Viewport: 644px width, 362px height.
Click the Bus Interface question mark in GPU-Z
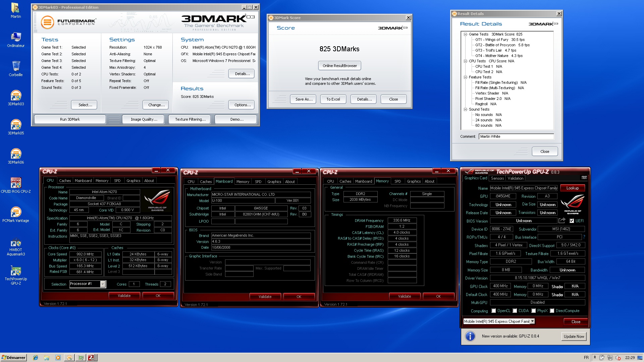point(584,237)
